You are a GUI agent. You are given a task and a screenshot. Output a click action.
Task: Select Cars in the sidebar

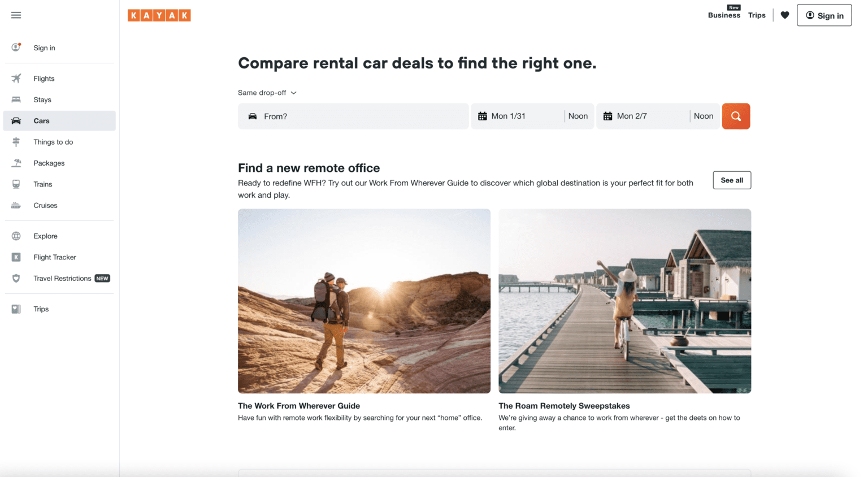59,121
